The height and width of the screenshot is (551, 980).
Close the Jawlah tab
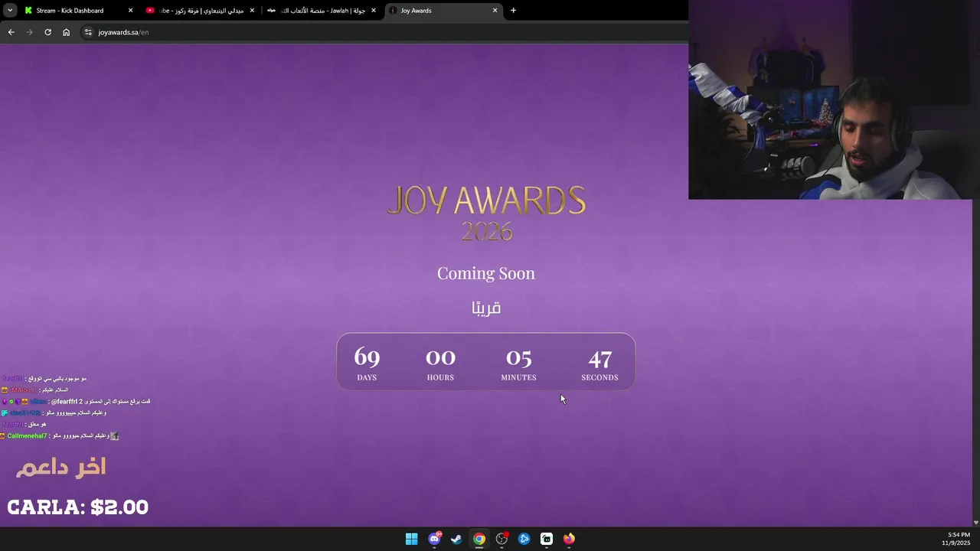click(374, 11)
